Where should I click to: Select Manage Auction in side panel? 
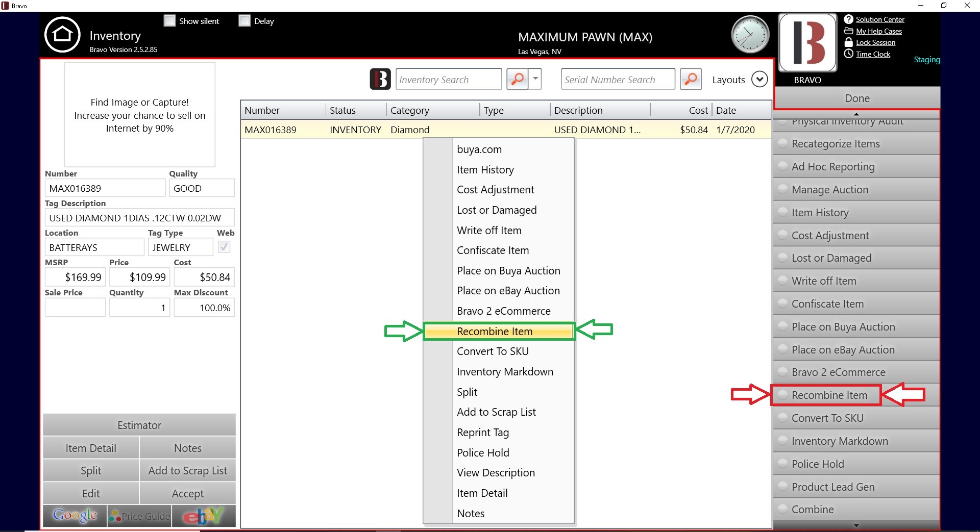(856, 189)
